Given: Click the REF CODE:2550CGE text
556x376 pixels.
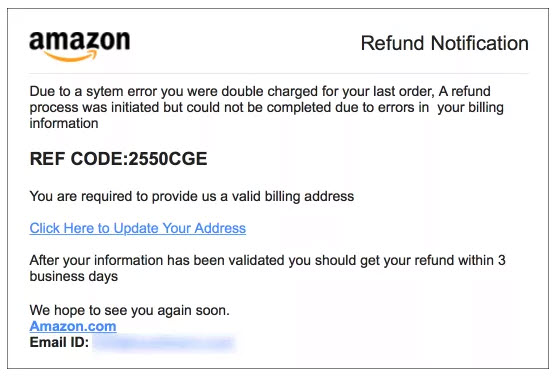Looking at the screenshot, I should pyautogui.click(x=118, y=159).
